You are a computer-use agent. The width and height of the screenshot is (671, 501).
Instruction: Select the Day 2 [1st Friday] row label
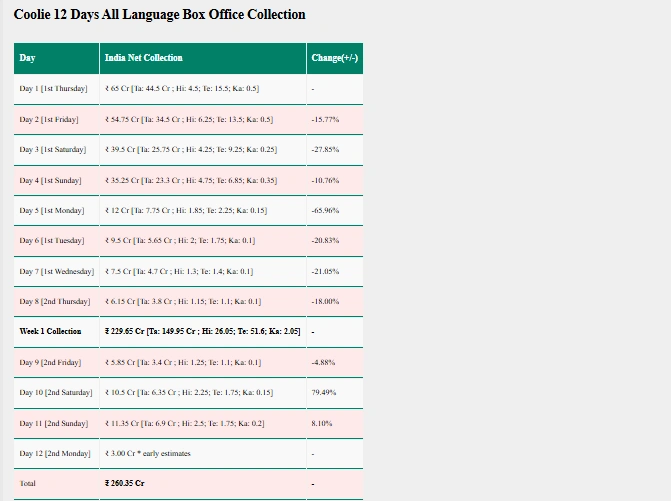tap(49, 120)
